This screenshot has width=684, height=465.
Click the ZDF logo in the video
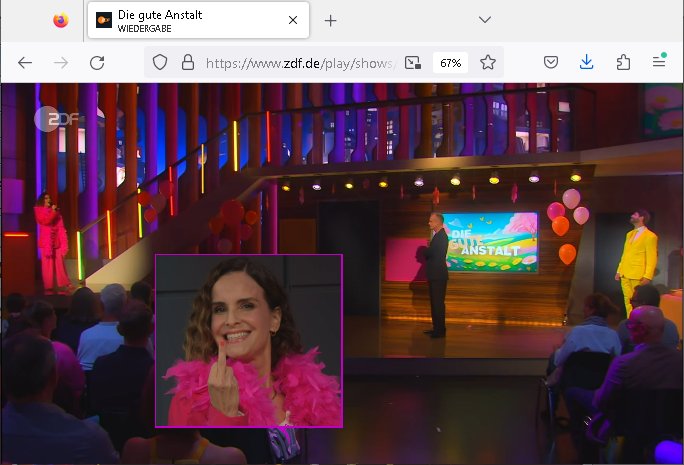[58, 118]
